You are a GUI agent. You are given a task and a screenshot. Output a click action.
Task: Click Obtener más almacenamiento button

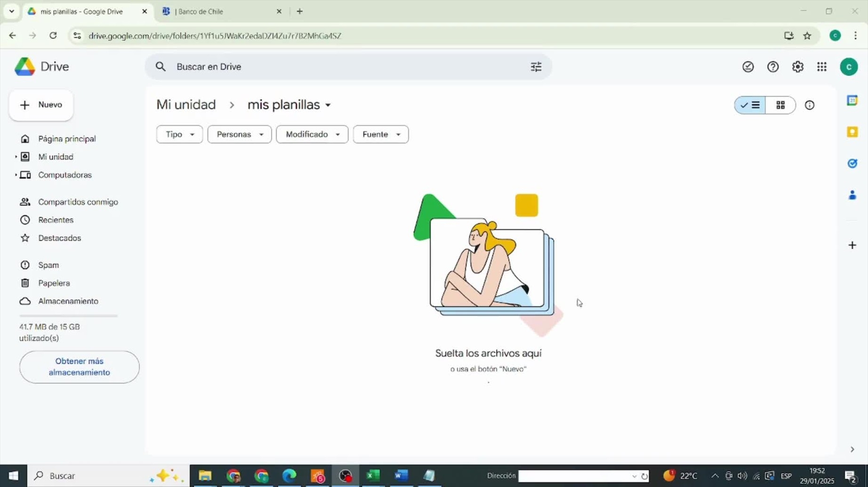[x=79, y=366]
